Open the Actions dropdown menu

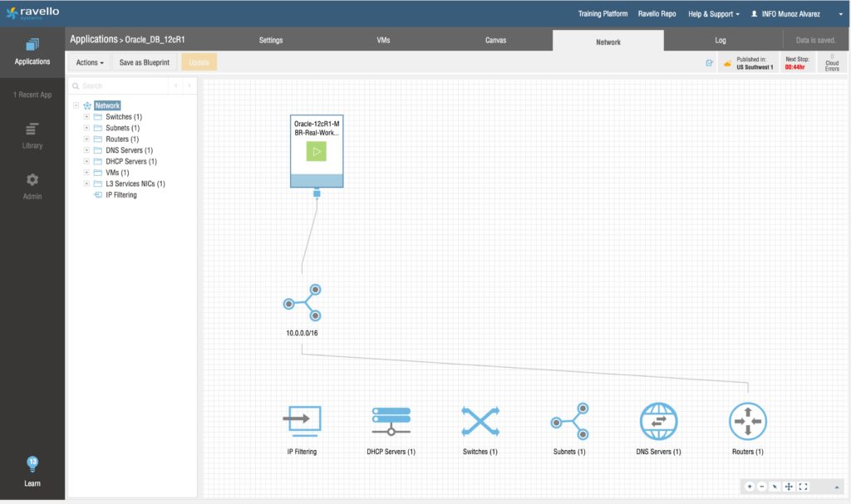(x=90, y=62)
